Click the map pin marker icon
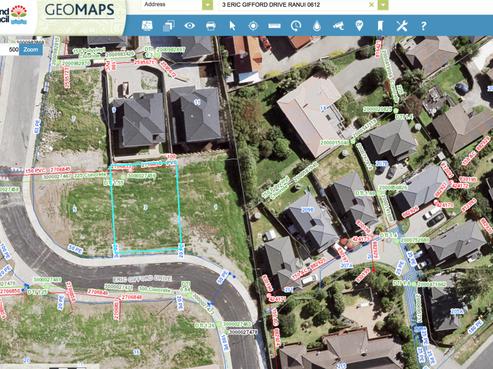This screenshot has width=493, height=369. coord(359,26)
